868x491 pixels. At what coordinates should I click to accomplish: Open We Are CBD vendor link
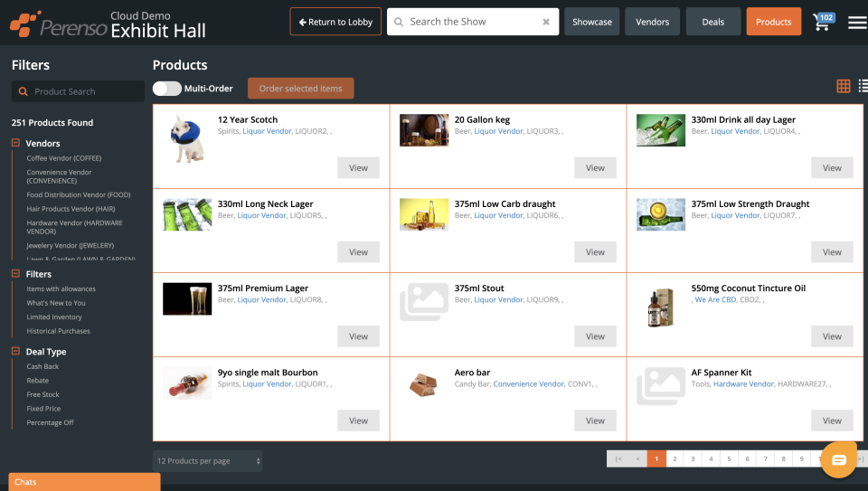[715, 299]
